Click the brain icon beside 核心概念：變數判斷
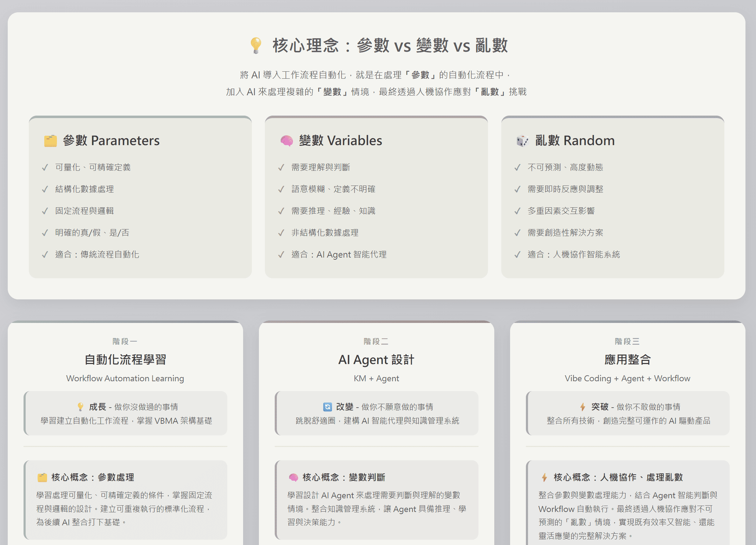 coord(293,478)
